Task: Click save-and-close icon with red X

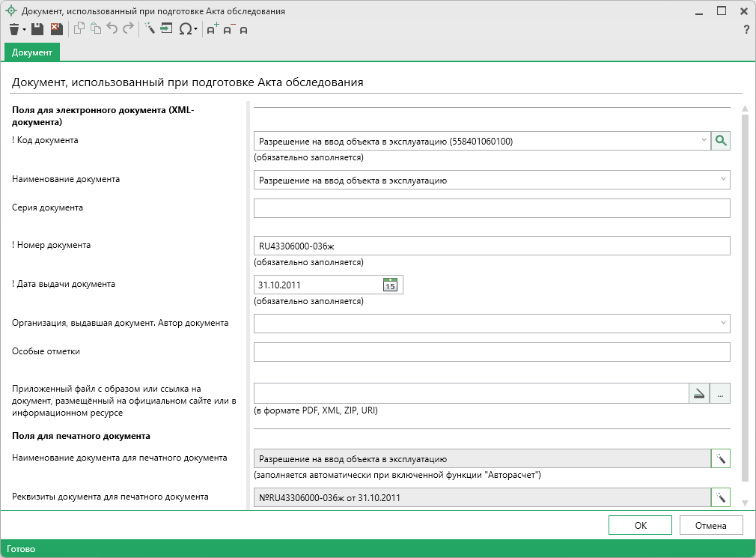Action: click(56, 29)
